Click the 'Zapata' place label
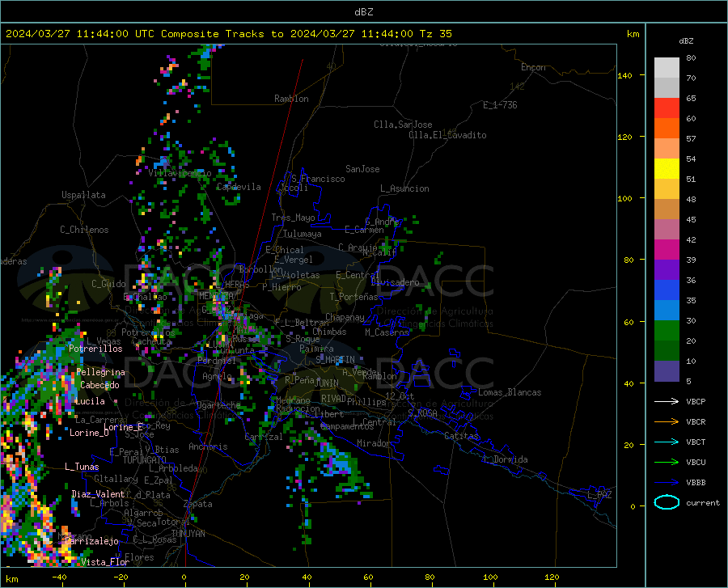This screenshot has width=728, height=588. [198, 504]
